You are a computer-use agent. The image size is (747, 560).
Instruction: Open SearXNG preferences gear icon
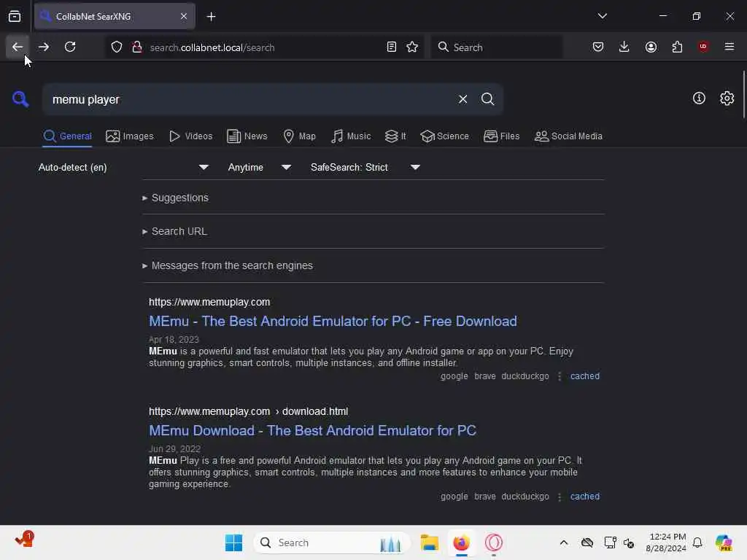(x=727, y=98)
